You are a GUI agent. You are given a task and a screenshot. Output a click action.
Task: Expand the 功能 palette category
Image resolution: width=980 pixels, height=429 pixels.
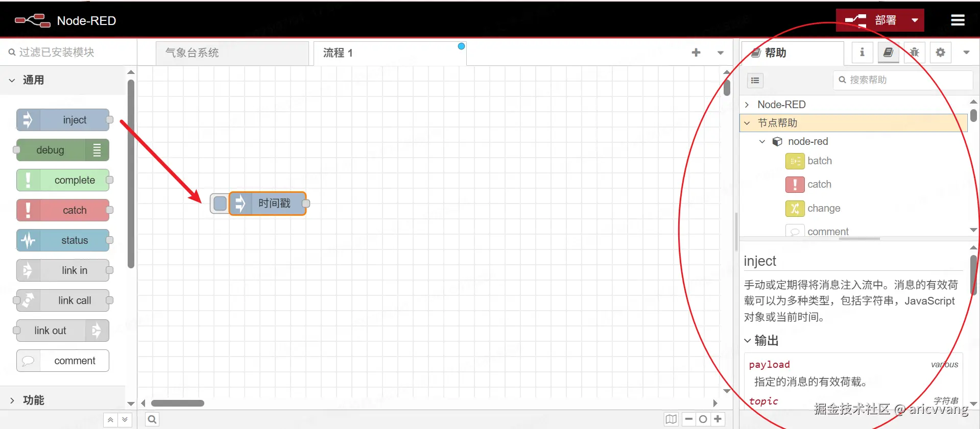62,400
